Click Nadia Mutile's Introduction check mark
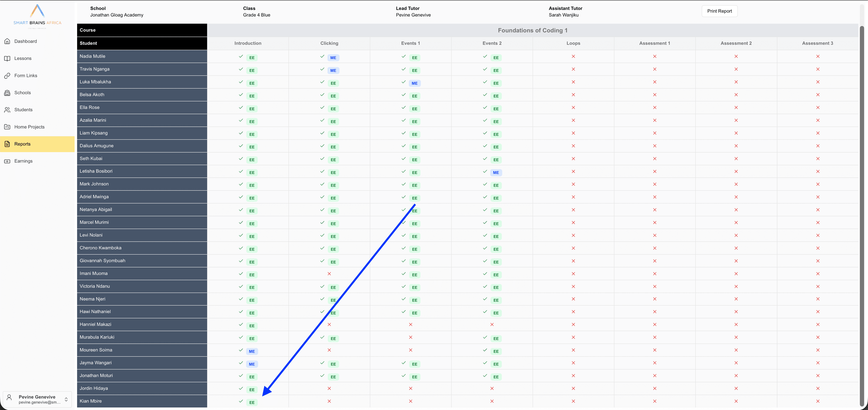Viewport: 868px width, 410px height. (241, 56)
